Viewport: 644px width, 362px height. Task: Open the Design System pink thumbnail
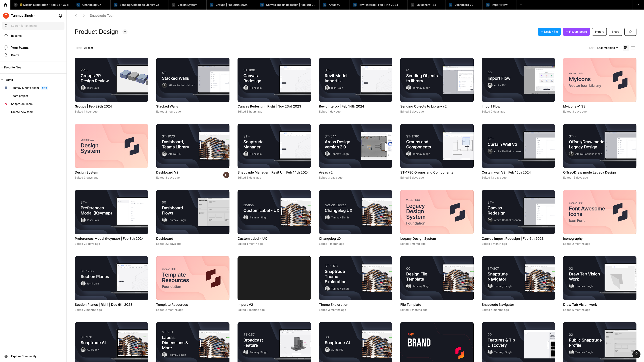111,146
